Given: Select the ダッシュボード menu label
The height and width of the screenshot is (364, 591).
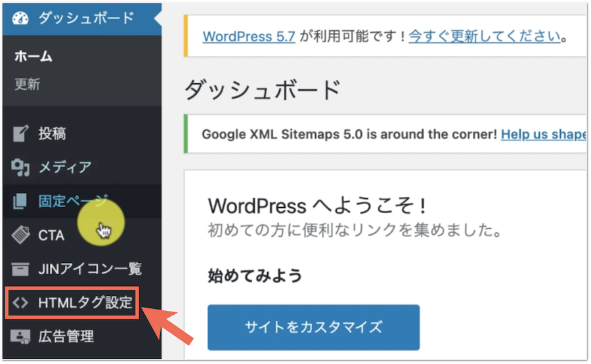Looking at the screenshot, I should pos(86,18).
